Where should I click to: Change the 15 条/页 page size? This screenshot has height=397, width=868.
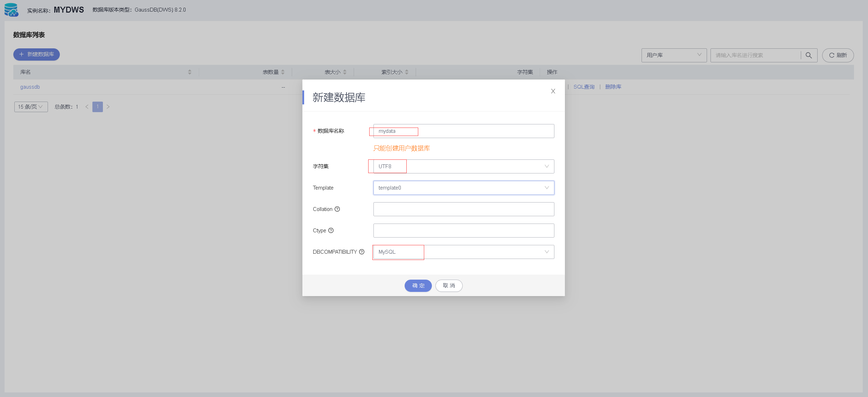tap(31, 107)
